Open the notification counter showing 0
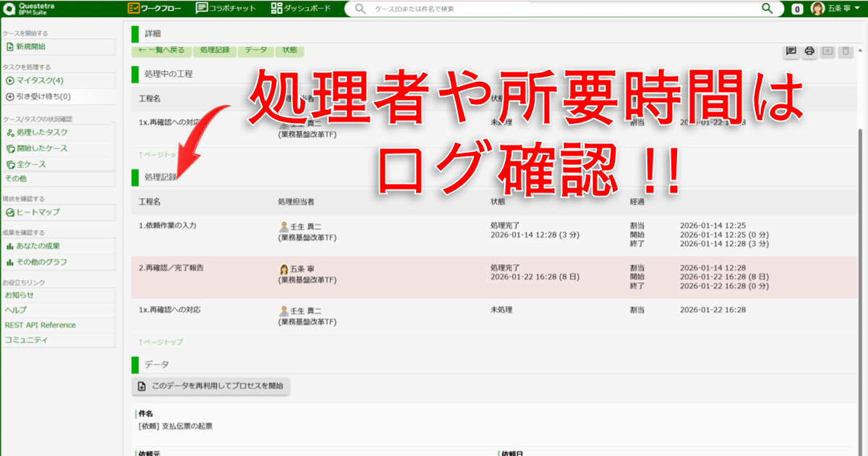This screenshot has width=868, height=456. [x=797, y=9]
